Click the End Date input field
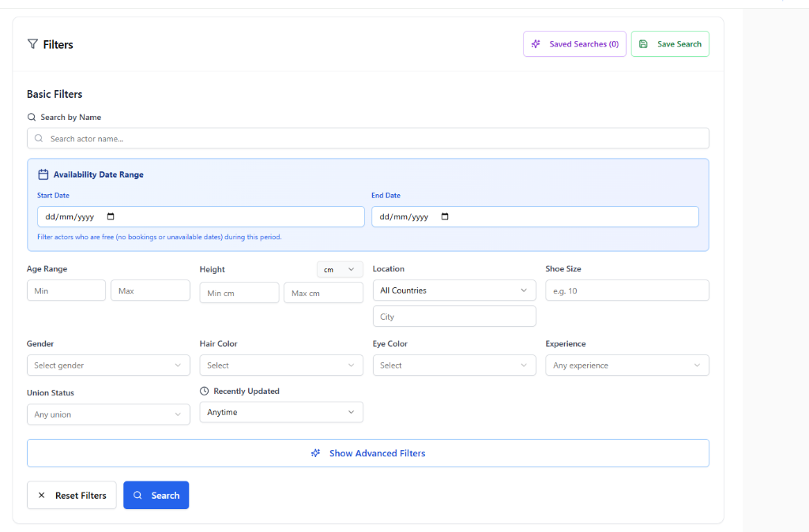This screenshot has height=532, width=809. [535, 216]
